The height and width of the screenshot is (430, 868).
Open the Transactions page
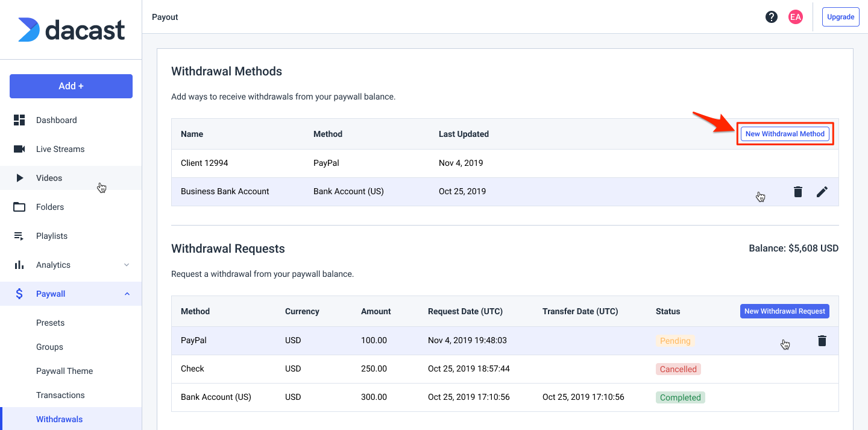click(60, 395)
